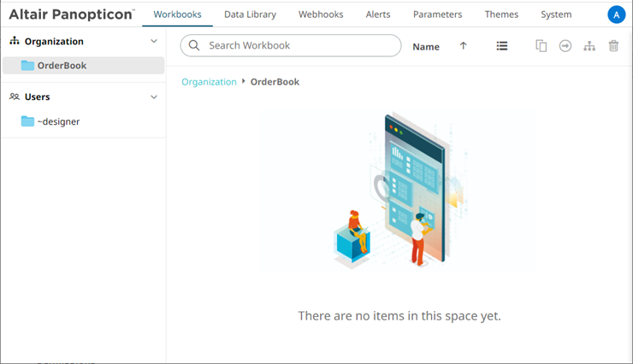
Task: Open the Name sort-by dropdown
Action: click(426, 47)
